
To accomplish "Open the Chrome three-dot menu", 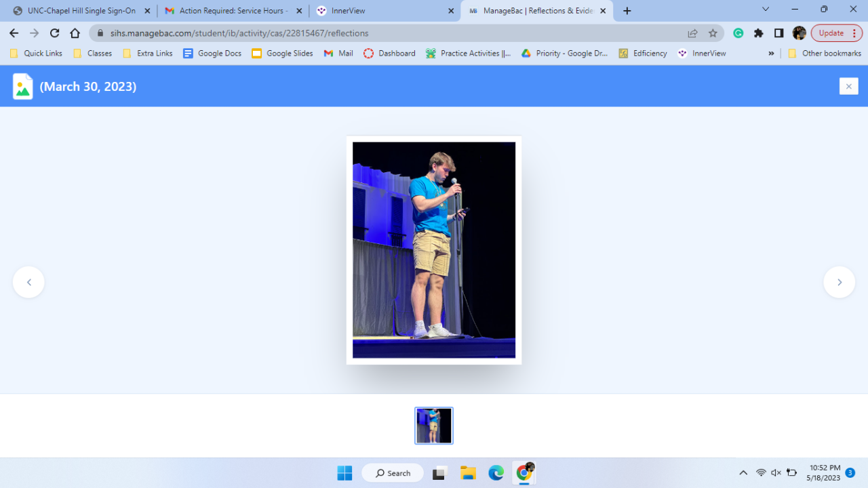I will click(x=854, y=33).
